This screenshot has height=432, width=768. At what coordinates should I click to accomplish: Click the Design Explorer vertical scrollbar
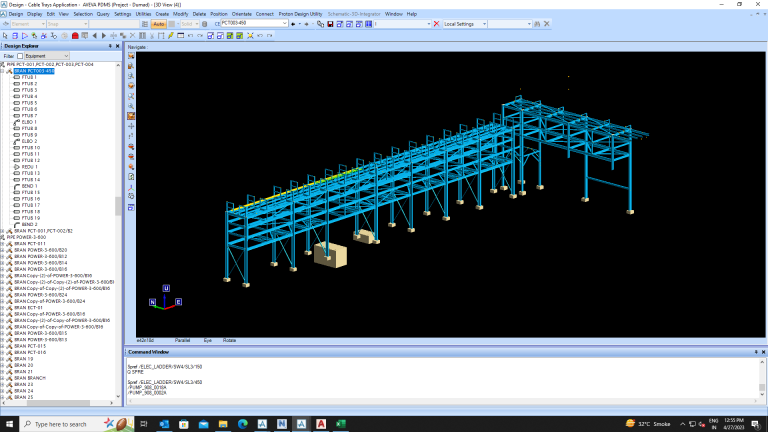click(x=118, y=230)
